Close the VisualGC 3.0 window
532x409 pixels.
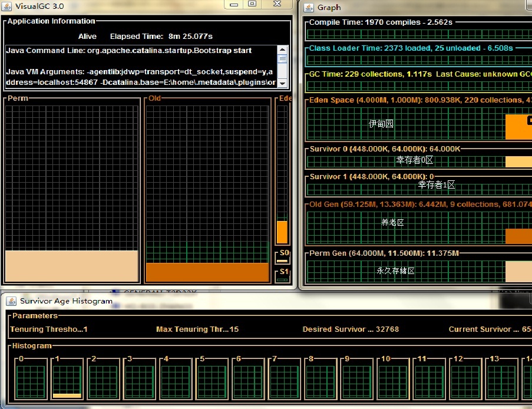(277, 4)
